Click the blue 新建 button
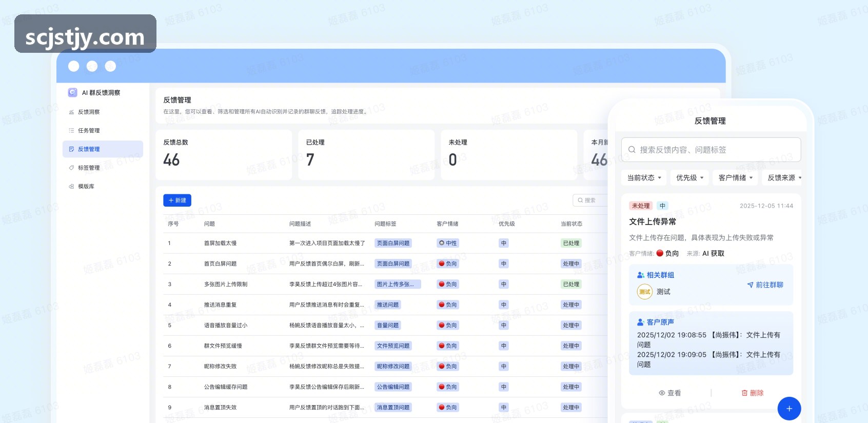The width and height of the screenshot is (868, 423). (x=177, y=200)
